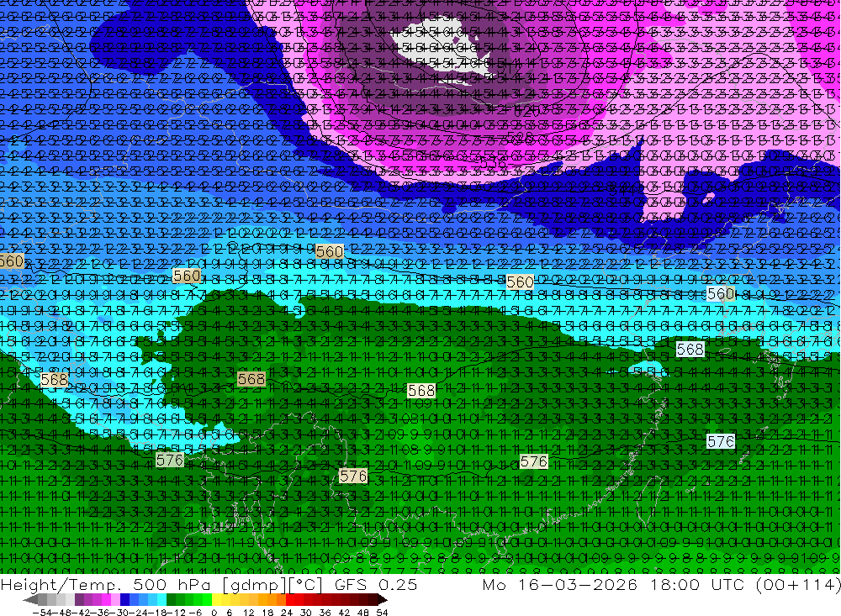This screenshot has width=841, height=616.
Task: Click the '(00+114)' forecast offset text
Action: pyautogui.click(x=798, y=584)
